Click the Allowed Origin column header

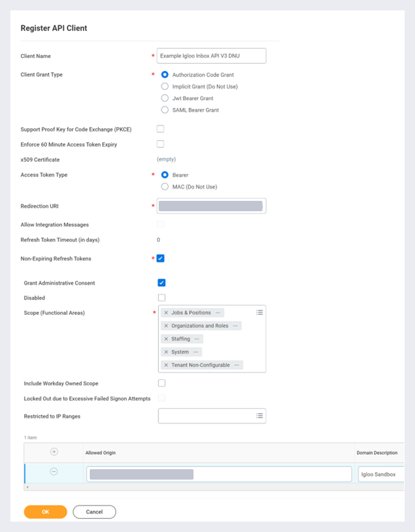pos(100,453)
